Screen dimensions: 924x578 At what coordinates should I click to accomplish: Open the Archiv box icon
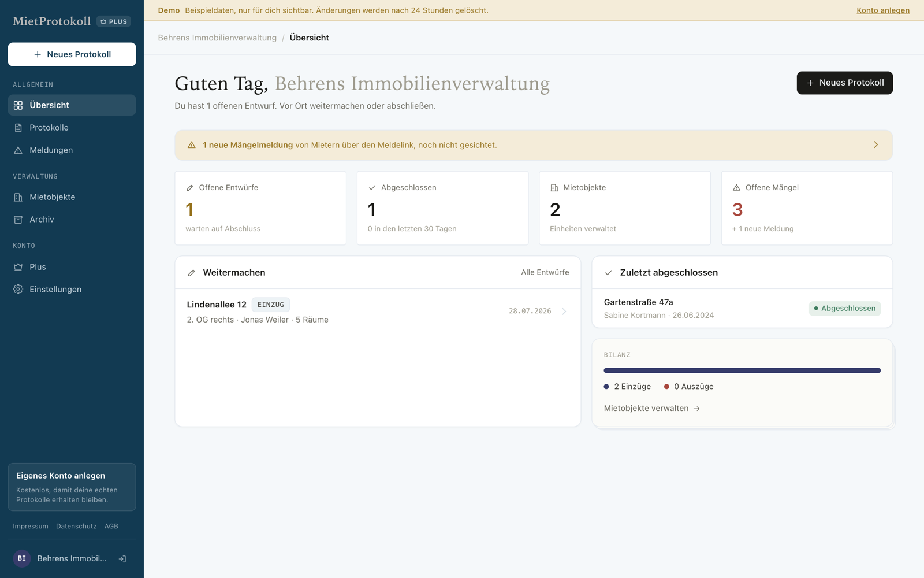(x=18, y=220)
